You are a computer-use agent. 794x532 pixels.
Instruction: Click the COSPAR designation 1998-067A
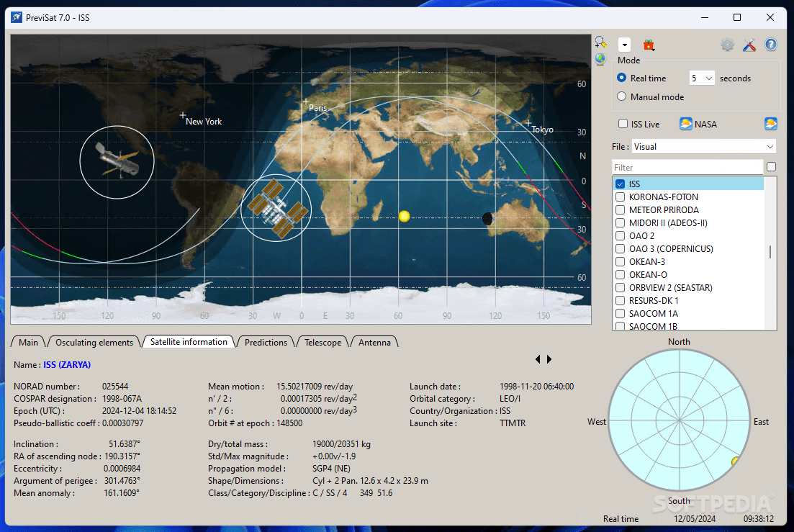tap(122, 398)
